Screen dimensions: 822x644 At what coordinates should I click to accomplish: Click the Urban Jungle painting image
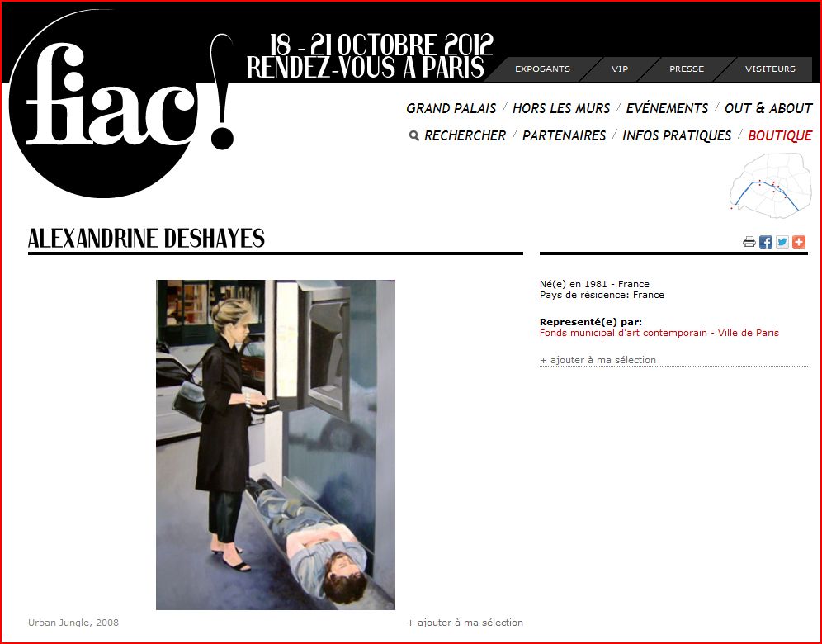click(x=276, y=444)
